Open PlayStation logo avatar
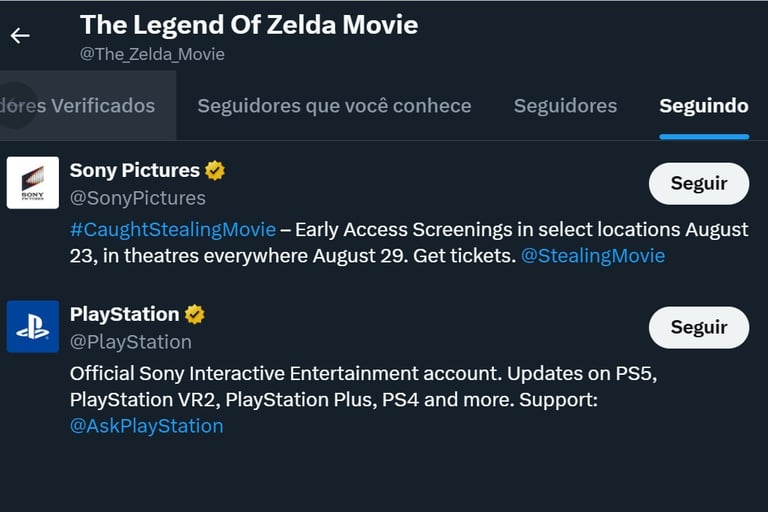 tap(33, 326)
